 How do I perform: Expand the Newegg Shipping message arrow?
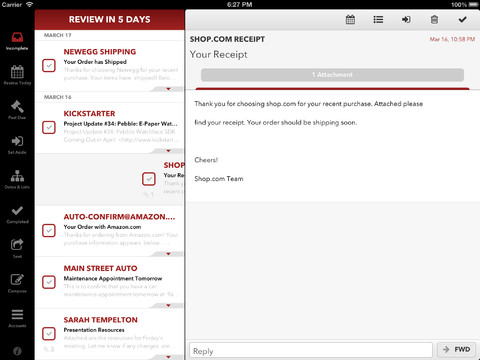pyautogui.click(x=168, y=89)
